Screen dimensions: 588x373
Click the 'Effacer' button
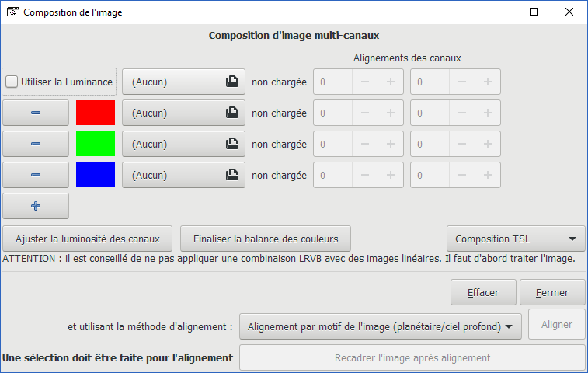point(483,293)
